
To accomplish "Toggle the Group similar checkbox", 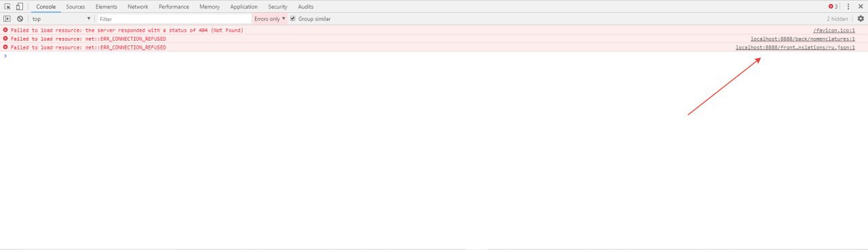I will [x=293, y=19].
